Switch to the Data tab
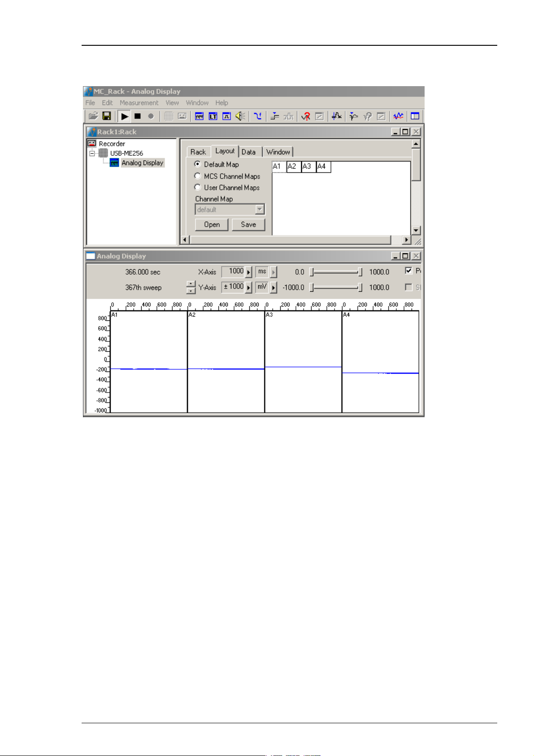 (x=248, y=152)
